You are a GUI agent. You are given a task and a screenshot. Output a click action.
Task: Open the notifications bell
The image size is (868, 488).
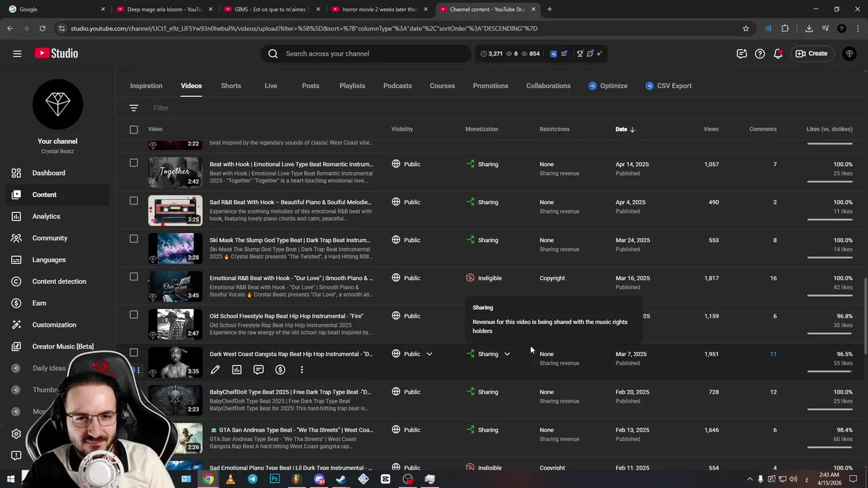click(x=778, y=54)
